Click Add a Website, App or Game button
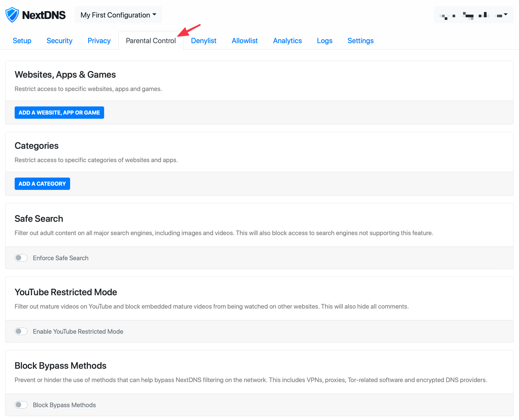Image resolution: width=519 pixels, height=420 pixels. point(59,112)
